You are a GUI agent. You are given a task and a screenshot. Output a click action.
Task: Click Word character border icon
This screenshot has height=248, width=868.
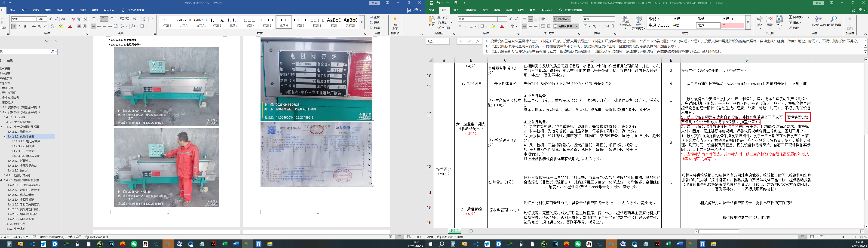85,19
